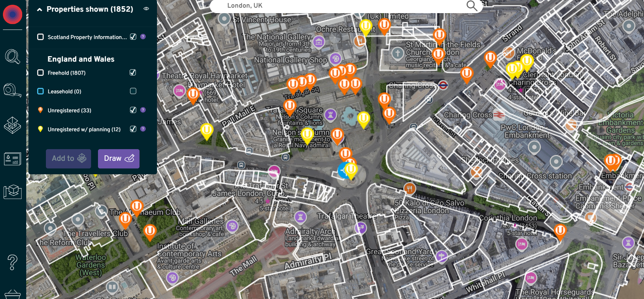Click the 50 Kalò restaurant fork icon
This screenshot has height=299, width=644.
[410, 189]
